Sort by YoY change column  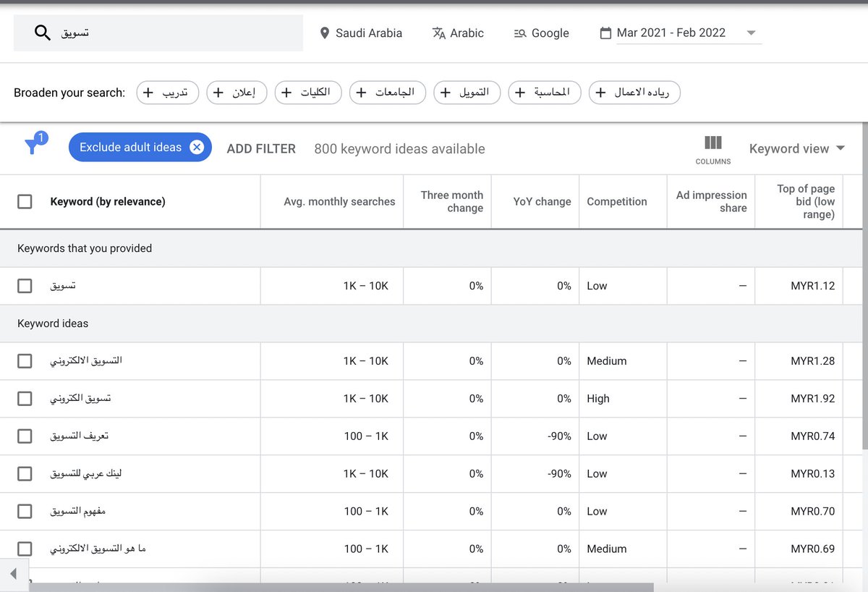click(542, 202)
